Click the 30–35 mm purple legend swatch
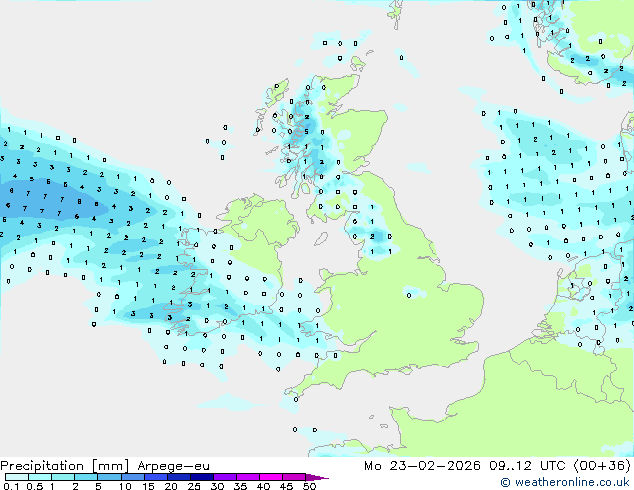634x490 pixels. tap(224, 477)
